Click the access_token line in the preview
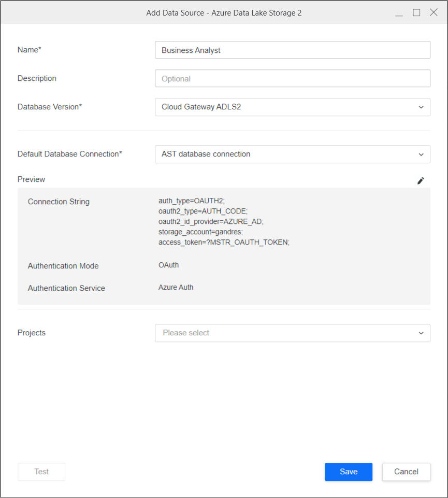 coord(224,242)
